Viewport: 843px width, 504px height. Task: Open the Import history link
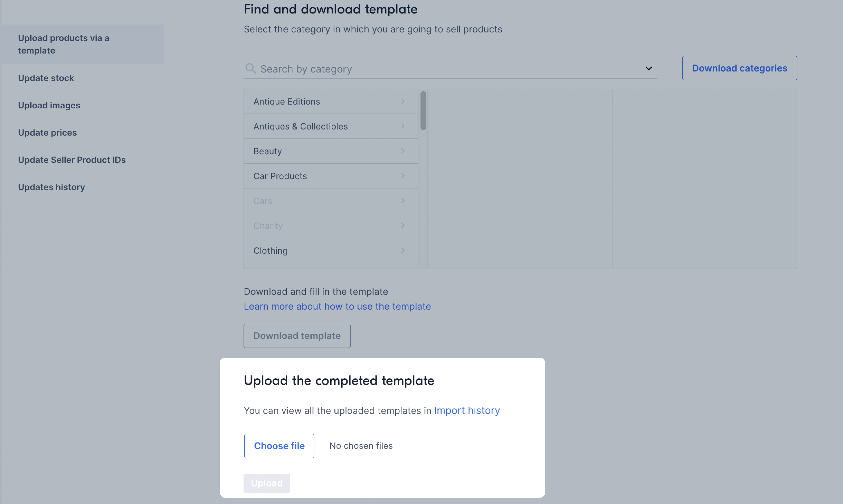(467, 410)
